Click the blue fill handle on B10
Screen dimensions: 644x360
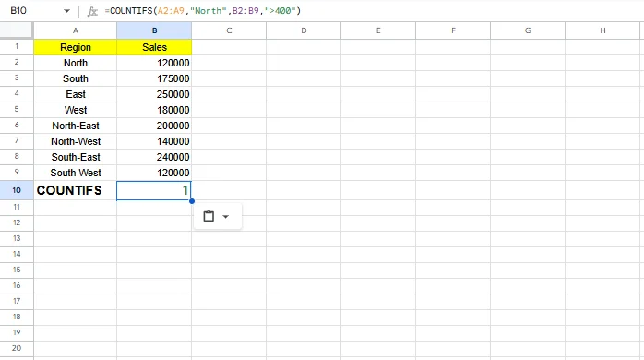point(192,201)
